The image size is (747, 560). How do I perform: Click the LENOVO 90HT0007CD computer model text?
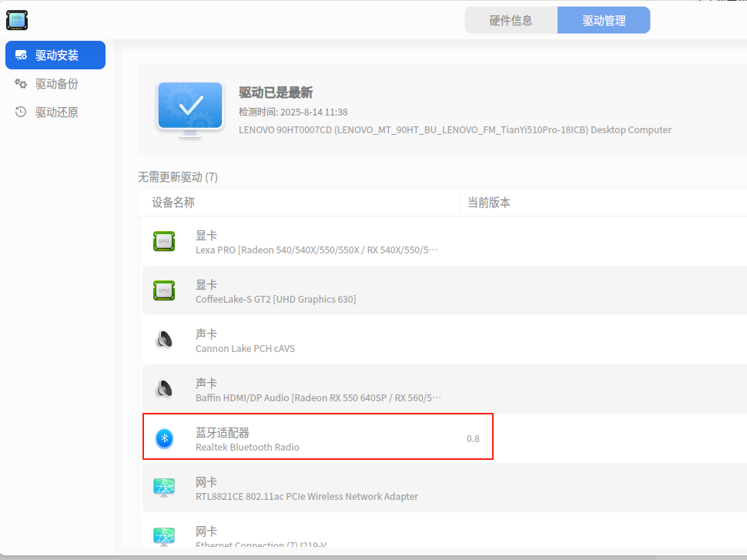coord(455,129)
